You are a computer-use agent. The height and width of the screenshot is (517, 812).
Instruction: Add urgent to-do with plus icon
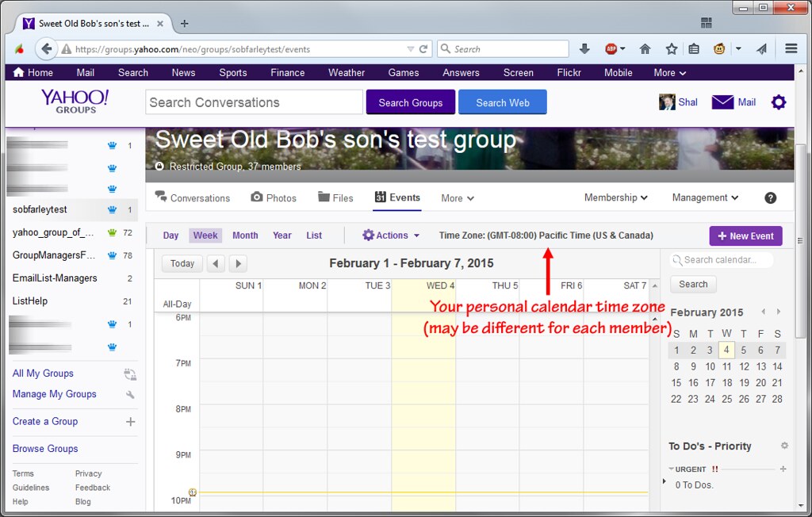pyautogui.click(x=783, y=469)
